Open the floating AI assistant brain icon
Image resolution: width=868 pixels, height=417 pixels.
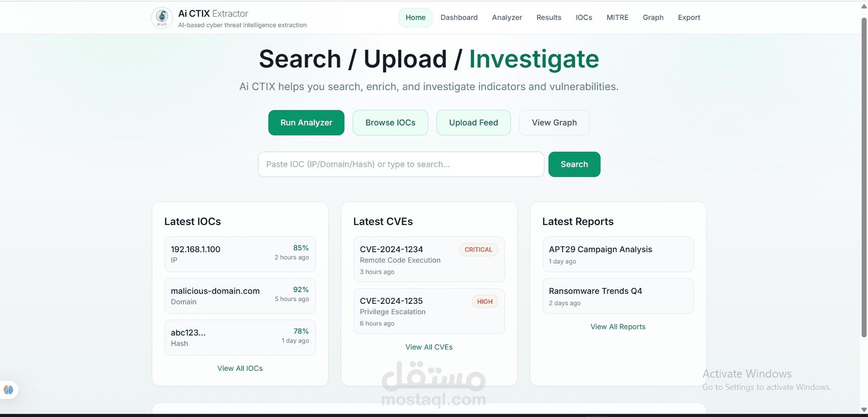point(9,390)
